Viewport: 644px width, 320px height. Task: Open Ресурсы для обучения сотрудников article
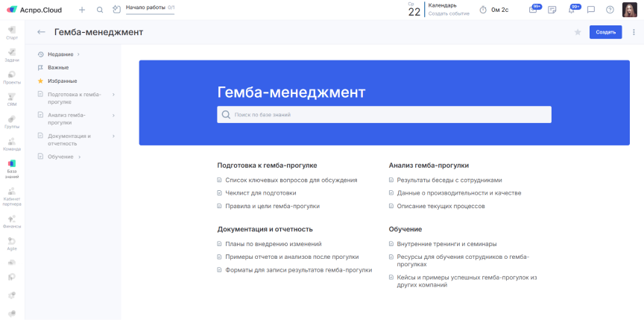coord(464,260)
